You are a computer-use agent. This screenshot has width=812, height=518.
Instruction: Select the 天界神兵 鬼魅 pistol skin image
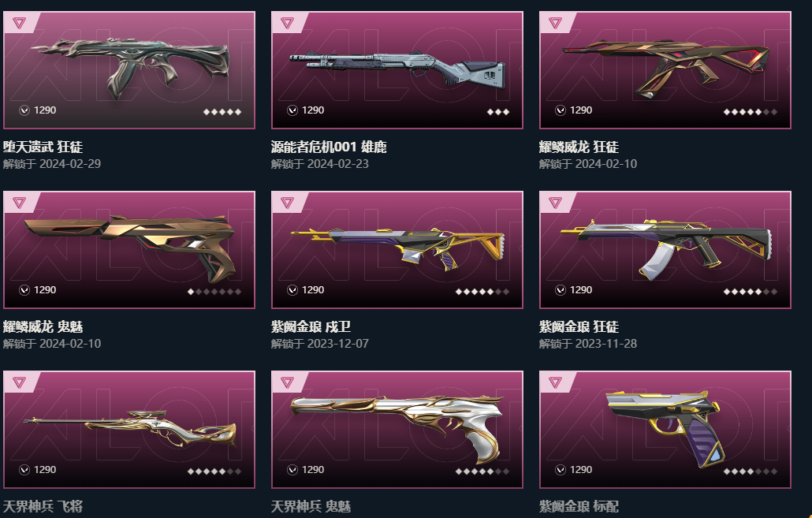pyautogui.click(x=397, y=427)
